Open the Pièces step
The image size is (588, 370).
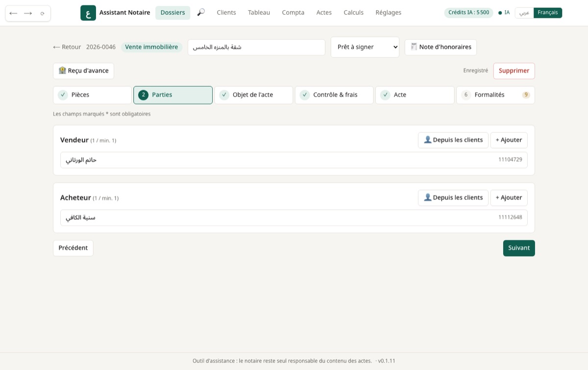coord(92,95)
